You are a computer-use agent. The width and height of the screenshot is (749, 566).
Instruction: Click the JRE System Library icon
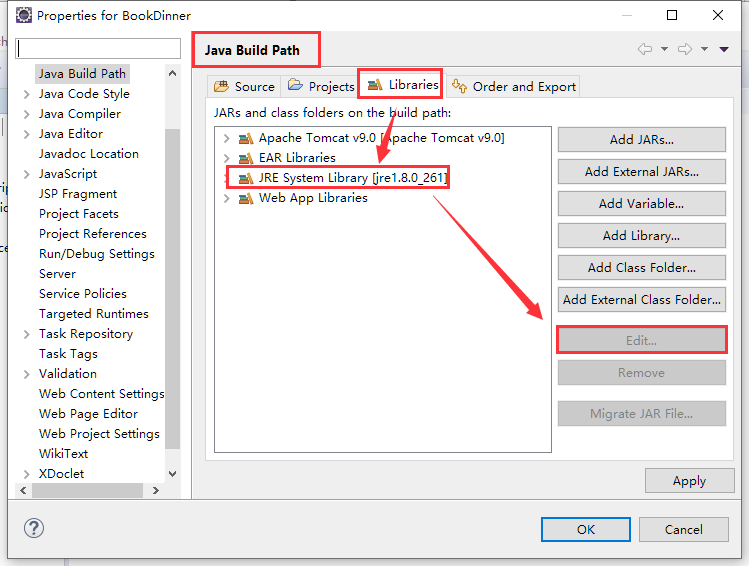click(x=246, y=178)
